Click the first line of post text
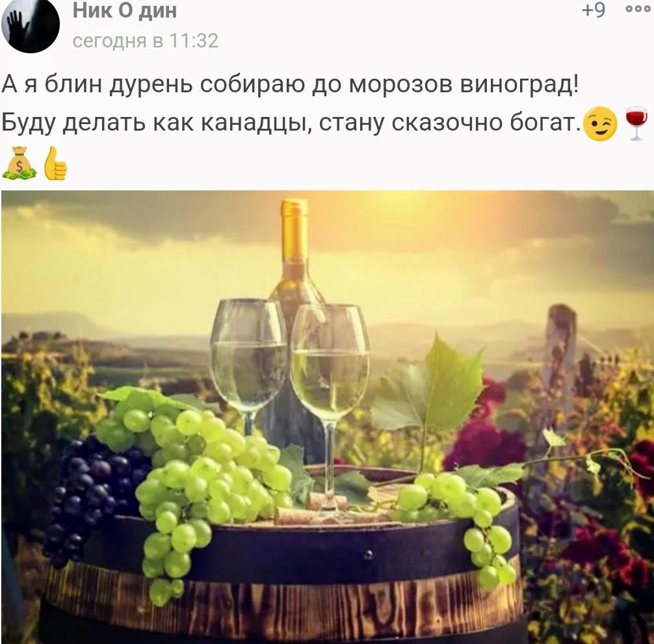The image size is (654, 644). [290, 84]
